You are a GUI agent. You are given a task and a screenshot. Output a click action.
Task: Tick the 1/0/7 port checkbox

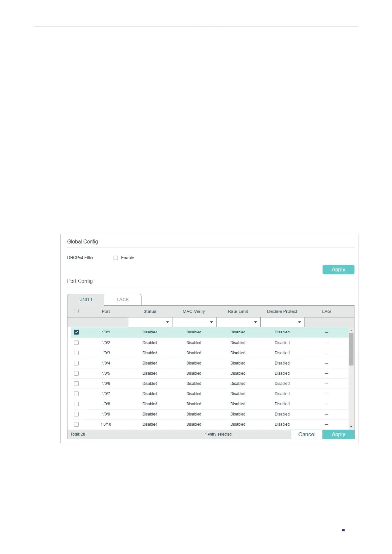click(76, 393)
